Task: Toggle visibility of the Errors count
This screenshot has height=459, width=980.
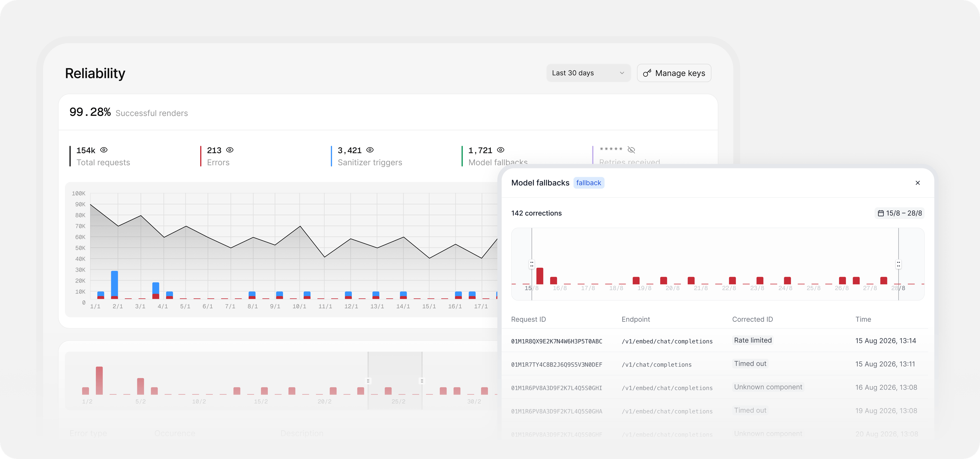Action: [x=230, y=150]
